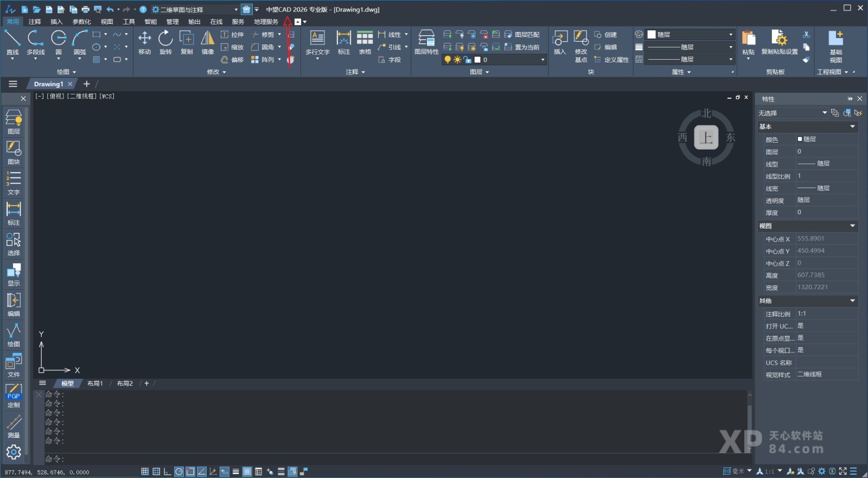The image size is (868, 478).
Task: Open the 视图 ribbon tab
Action: pyautogui.click(x=107, y=22)
